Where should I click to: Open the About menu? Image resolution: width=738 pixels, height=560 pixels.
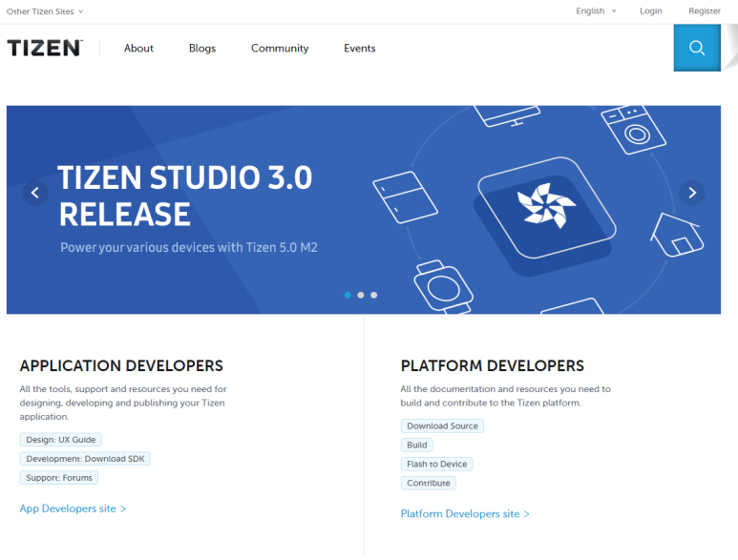tap(138, 48)
